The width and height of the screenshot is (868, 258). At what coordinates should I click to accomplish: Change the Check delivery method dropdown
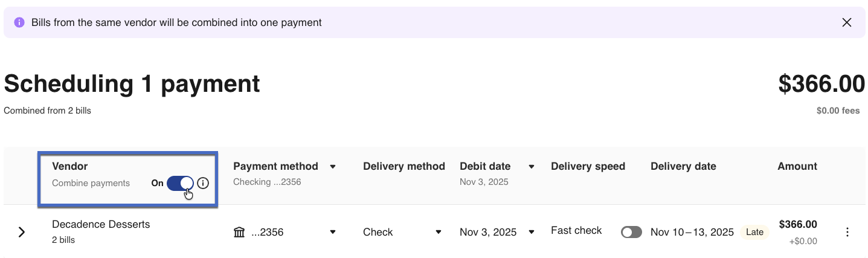(439, 232)
